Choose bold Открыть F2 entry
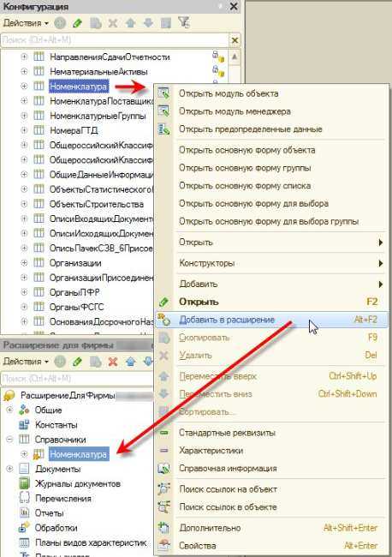Image resolution: width=392 pixels, height=557 pixels. (271, 302)
